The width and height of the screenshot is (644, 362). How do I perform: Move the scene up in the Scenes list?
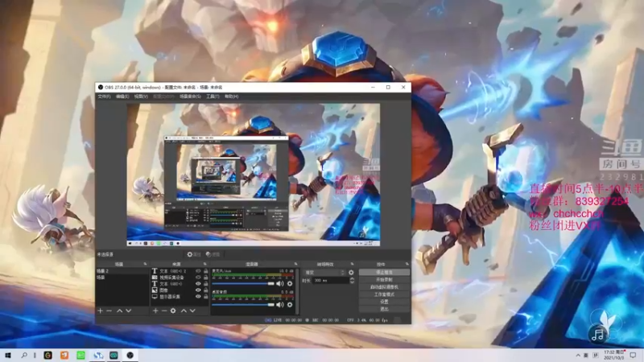[119, 311]
